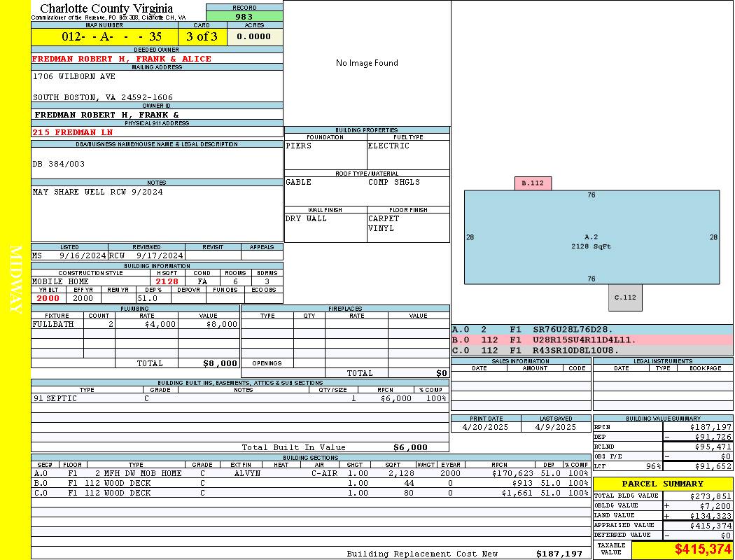Click Building Replacement Cost New $187,197
Viewport: 735px width, 560px height.
coord(559,554)
